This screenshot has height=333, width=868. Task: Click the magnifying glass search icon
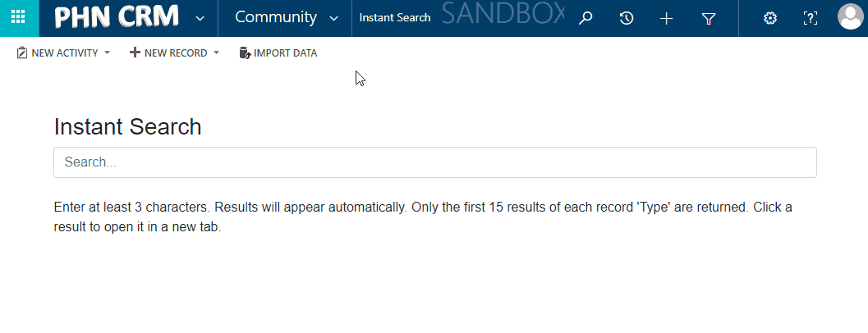586,18
